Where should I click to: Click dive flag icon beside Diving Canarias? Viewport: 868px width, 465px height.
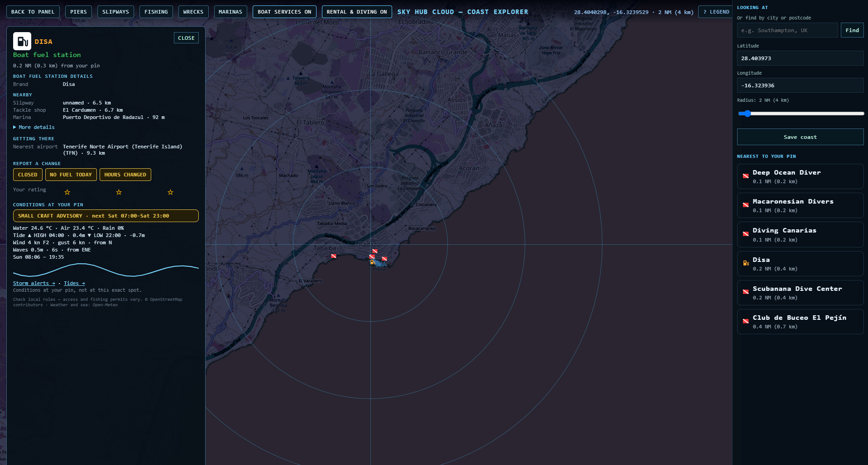(745, 234)
